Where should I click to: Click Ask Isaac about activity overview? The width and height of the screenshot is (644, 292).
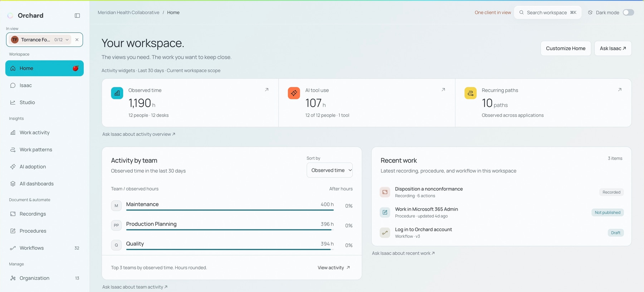(139, 134)
